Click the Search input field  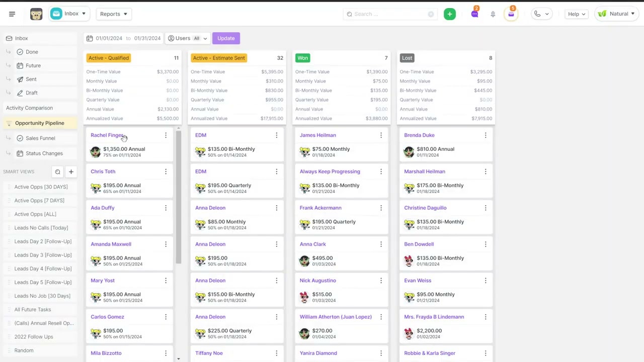coord(390,14)
